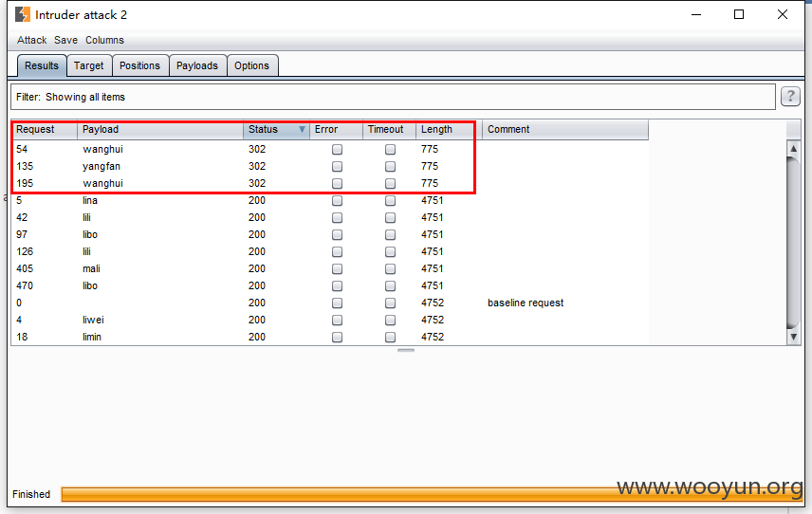Viewport: 812px width, 514px height.
Task: Toggle Timeout checkbox for request 54
Action: [x=391, y=150]
